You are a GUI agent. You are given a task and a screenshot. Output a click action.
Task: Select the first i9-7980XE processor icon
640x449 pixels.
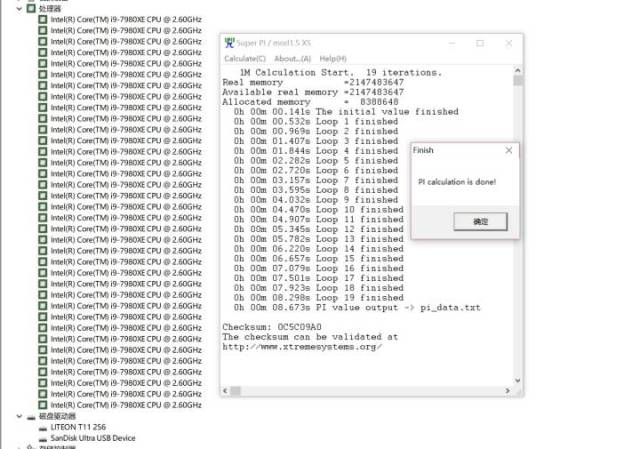point(42,19)
